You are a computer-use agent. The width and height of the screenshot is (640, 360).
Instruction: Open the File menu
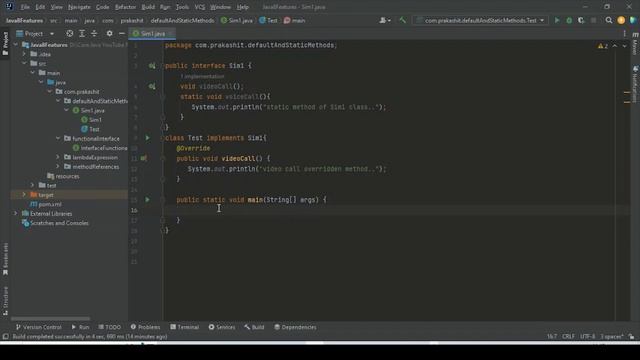[25, 7]
